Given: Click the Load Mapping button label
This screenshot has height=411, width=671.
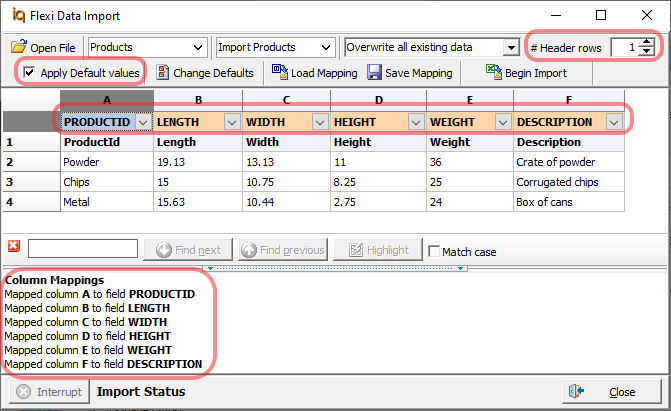Looking at the screenshot, I should click(324, 73).
